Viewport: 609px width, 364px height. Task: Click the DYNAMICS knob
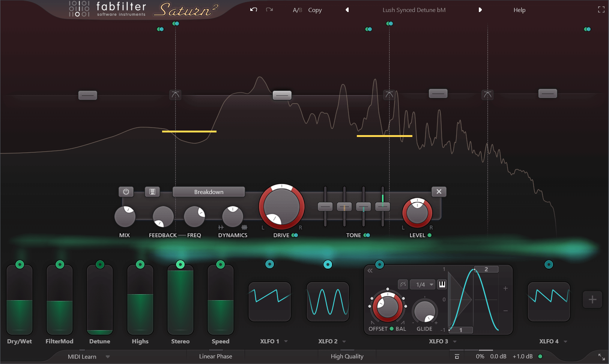click(233, 217)
